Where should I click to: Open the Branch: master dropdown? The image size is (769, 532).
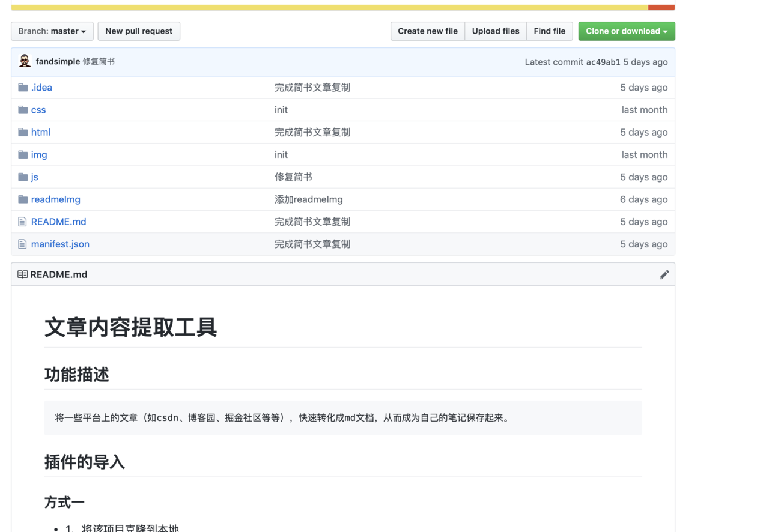[x=52, y=31]
